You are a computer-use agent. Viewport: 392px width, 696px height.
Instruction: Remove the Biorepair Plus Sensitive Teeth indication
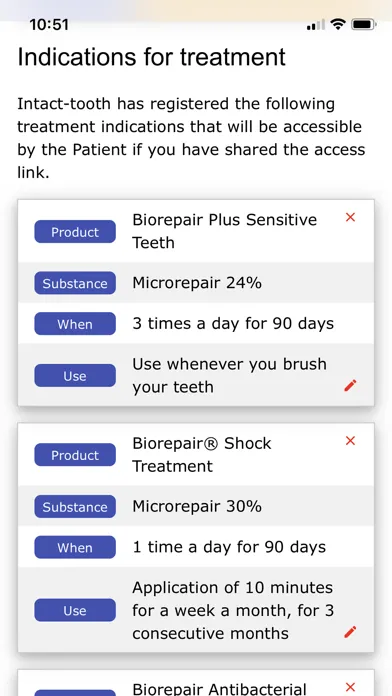(x=350, y=217)
